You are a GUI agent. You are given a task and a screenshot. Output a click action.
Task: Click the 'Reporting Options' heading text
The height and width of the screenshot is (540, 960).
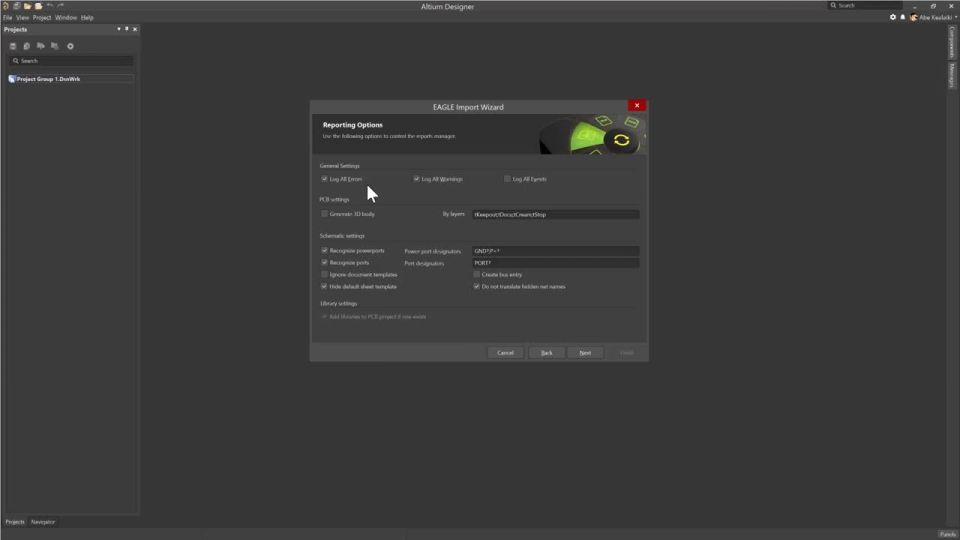(353, 125)
